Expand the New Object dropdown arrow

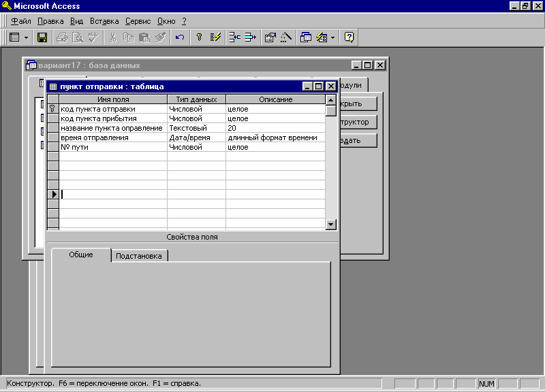click(x=332, y=37)
